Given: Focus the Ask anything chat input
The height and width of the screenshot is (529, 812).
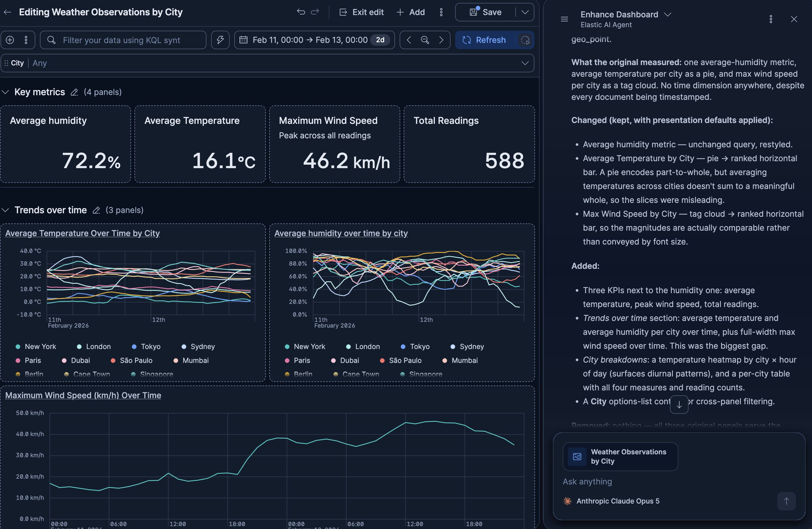Looking at the screenshot, I should click(x=679, y=482).
